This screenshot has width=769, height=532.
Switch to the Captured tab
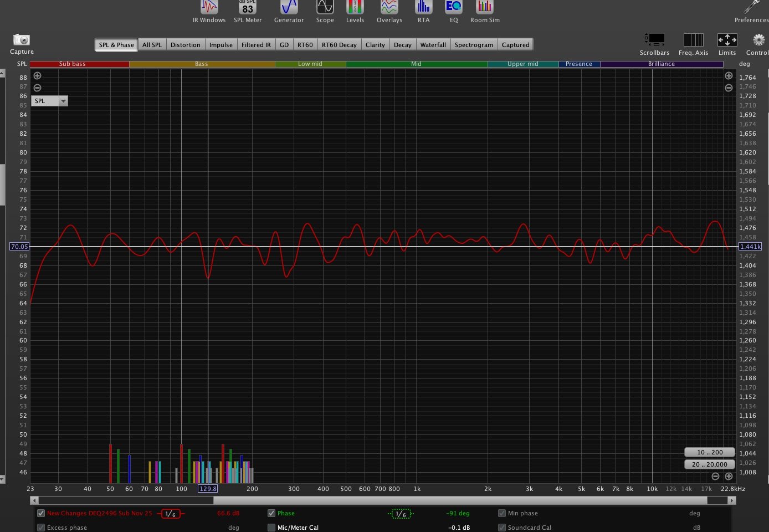point(515,45)
